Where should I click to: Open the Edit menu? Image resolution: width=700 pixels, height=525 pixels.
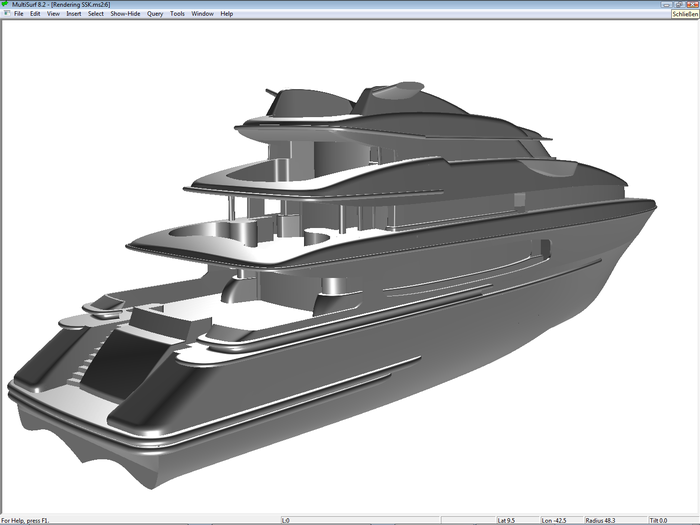tap(35, 14)
